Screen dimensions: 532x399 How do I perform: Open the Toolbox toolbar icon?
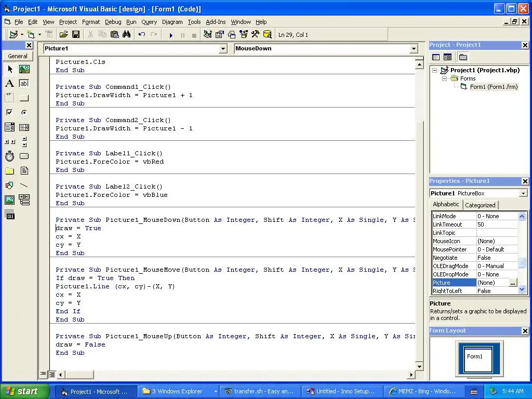256,35
